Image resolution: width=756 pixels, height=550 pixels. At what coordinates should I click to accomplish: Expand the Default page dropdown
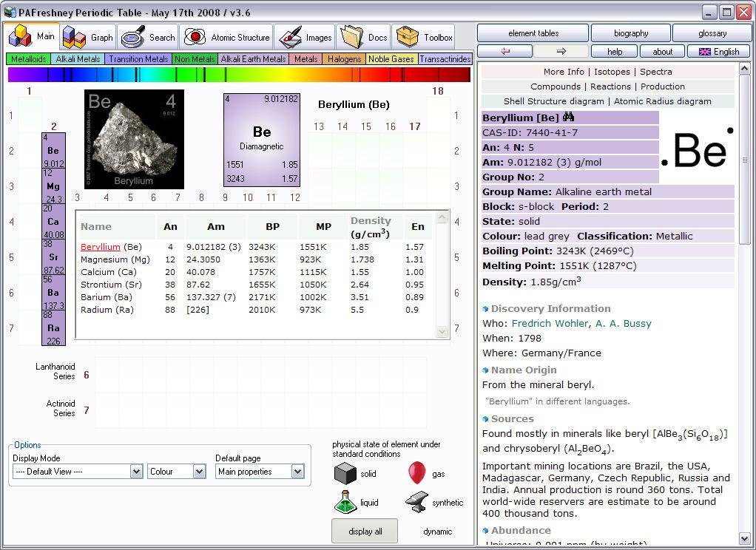coord(297,472)
